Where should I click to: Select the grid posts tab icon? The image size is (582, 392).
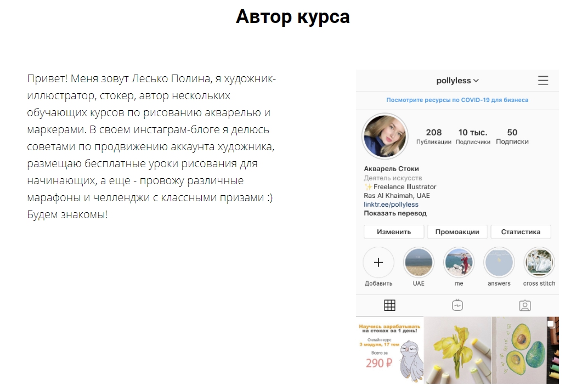tap(389, 305)
